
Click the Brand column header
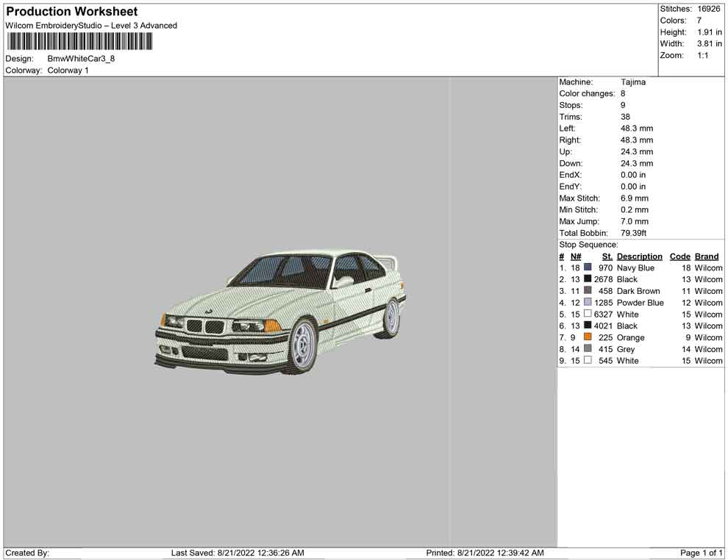(706, 256)
